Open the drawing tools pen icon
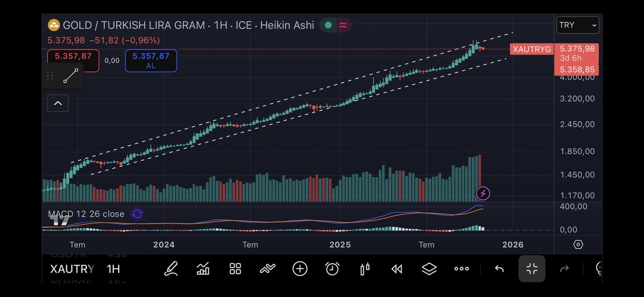Screen dimensions: 644x297 pos(171,268)
